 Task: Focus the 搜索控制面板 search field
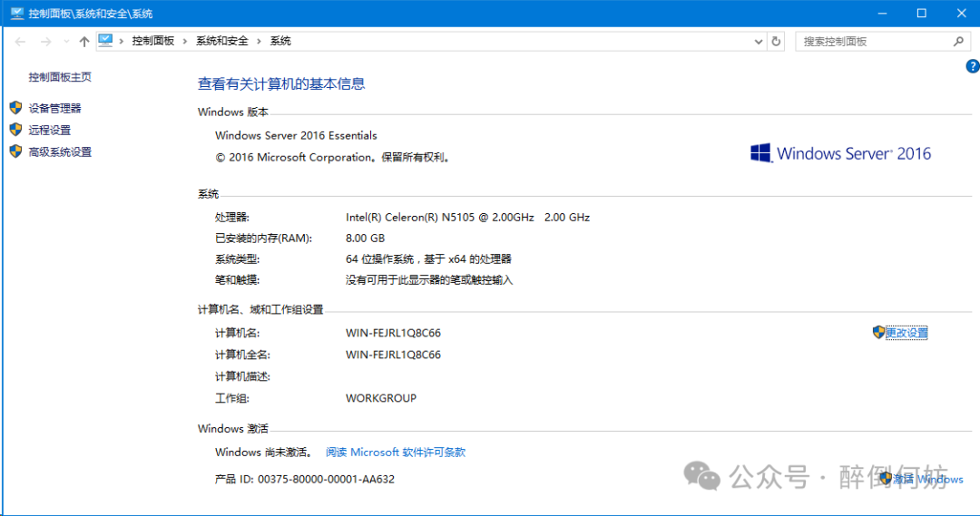tap(871, 42)
